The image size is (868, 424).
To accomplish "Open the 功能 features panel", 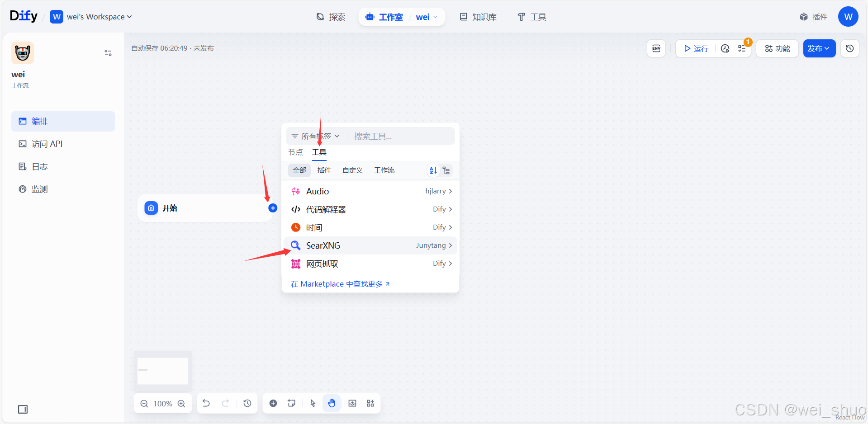I will (777, 48).
